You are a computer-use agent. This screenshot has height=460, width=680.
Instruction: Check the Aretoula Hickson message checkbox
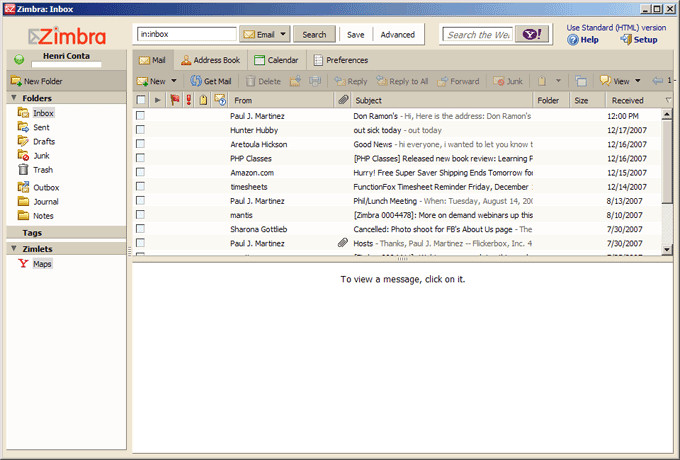click(140, 144)
